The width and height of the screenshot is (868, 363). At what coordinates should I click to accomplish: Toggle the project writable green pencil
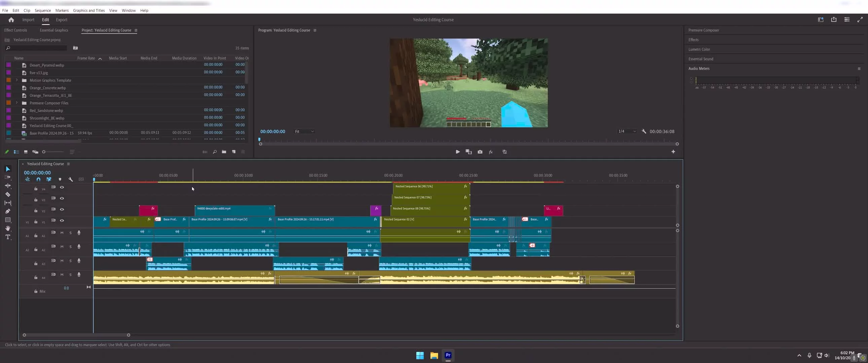(7, 152)
